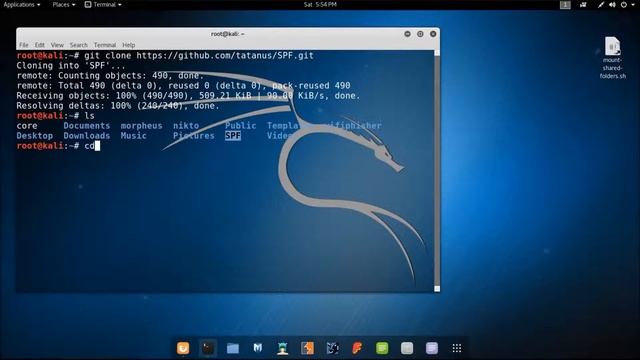640x360 pixels.
Task: Click the Public directory in ls output
Action: pos(240,126)
